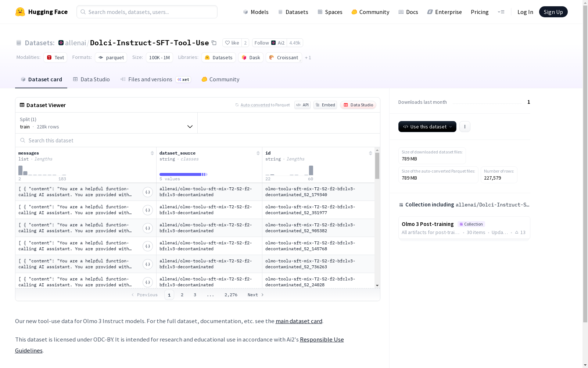Copy dataset name with the copy icon
Screen dimensions: 588x368
coord(214,43)
